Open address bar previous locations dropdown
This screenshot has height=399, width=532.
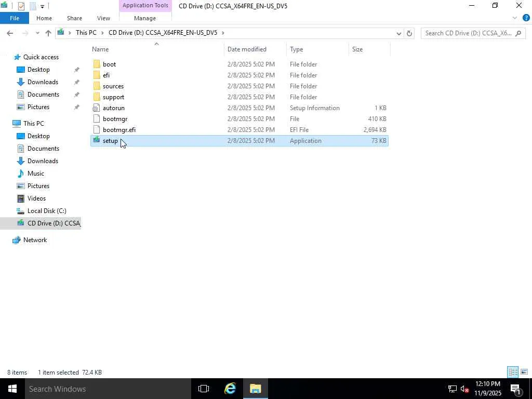(x=399, y=33)
